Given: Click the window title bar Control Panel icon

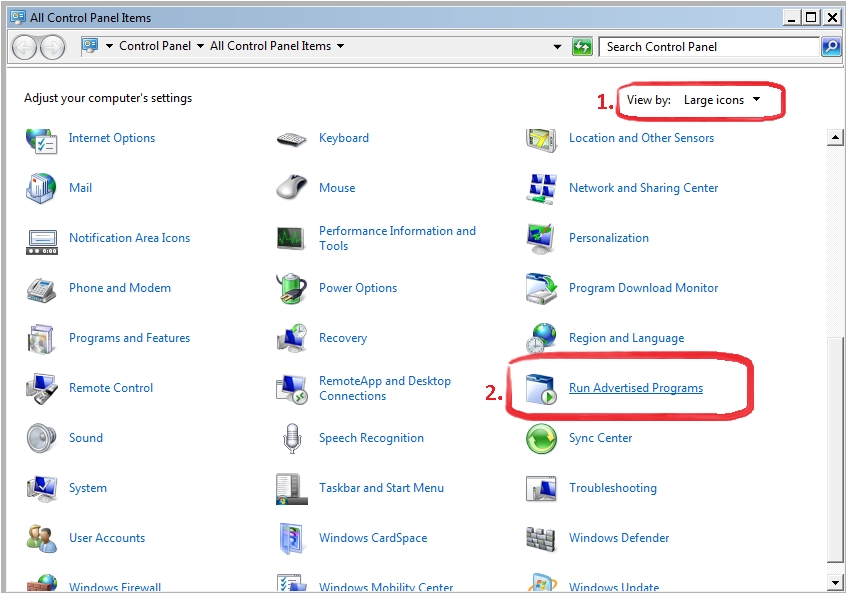Looking at the screenshot, I should coord(18,17).
